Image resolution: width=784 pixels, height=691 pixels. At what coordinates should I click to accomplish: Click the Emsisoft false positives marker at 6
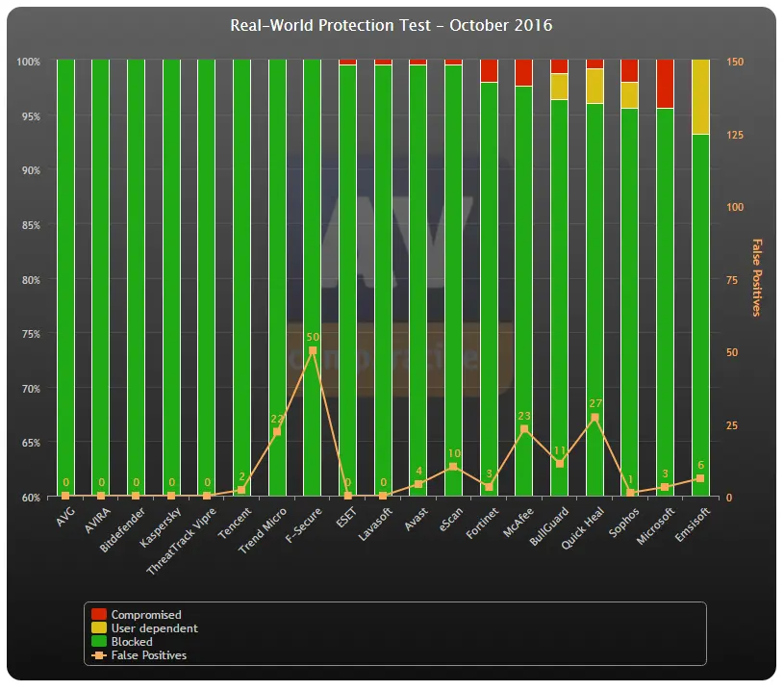tap(700, 478)
